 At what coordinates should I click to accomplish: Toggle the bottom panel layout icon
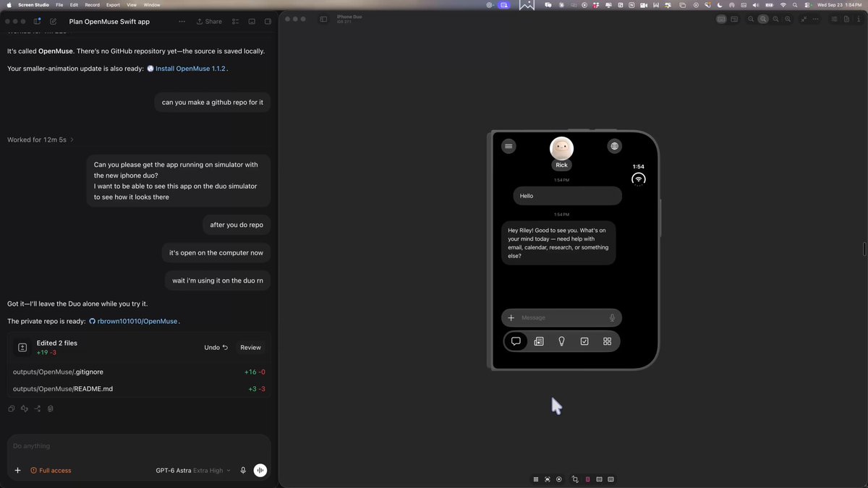pyautogui.click(x=252, y=22)
